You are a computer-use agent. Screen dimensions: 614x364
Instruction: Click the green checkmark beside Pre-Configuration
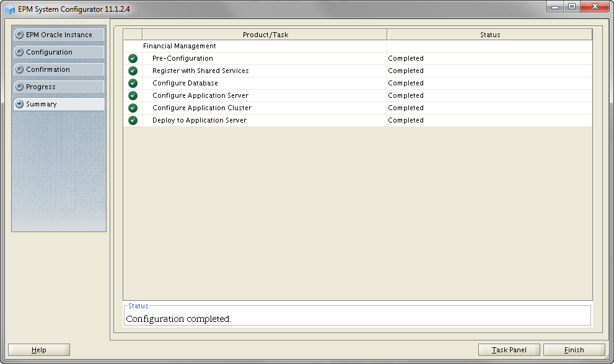tap(133, 58)
